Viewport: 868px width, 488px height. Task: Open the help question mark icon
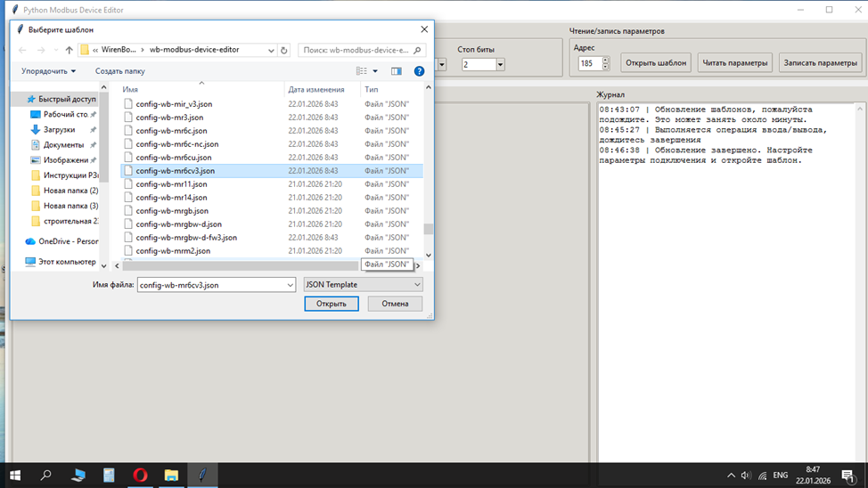[419, 71]
